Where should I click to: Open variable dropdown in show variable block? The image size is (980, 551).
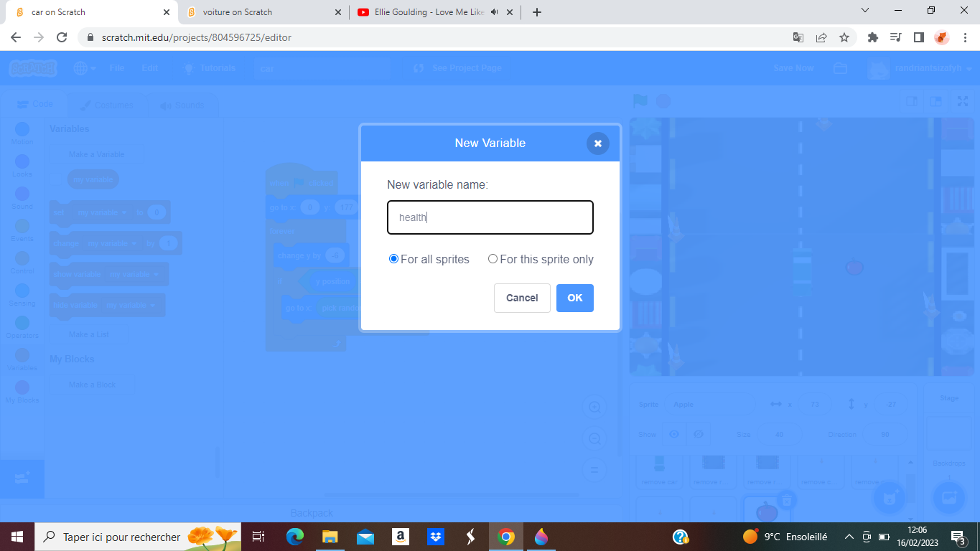click(x=135, y=275)
